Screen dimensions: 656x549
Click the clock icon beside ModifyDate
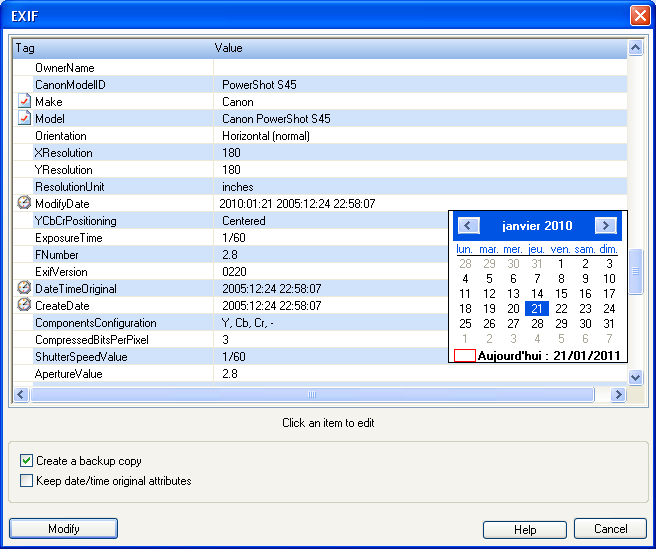coord(24,203)
